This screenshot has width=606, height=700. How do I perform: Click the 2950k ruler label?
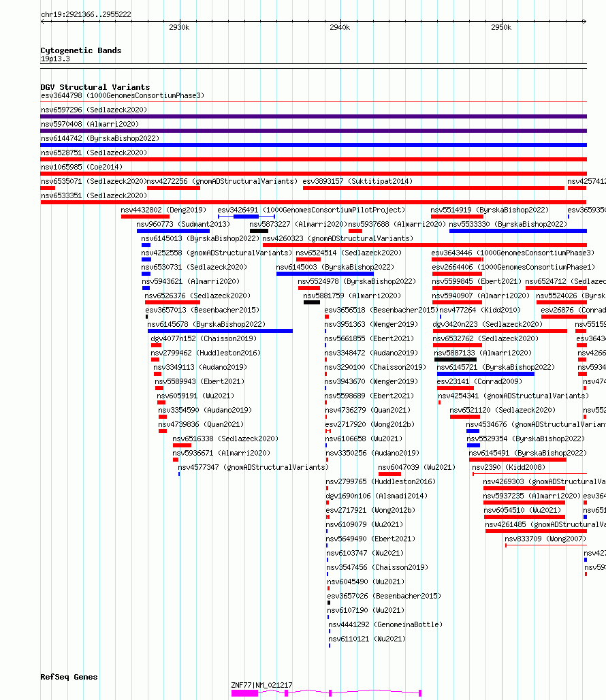click(501, 27)
